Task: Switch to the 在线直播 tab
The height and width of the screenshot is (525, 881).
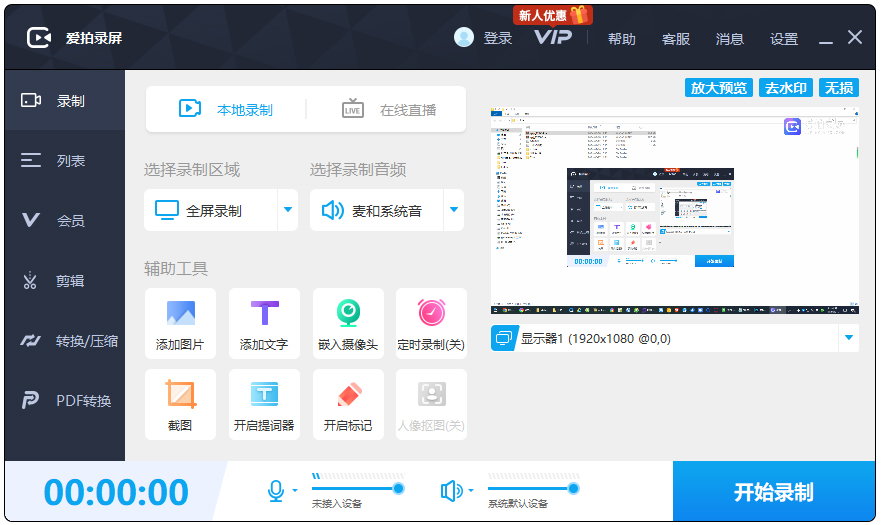Action: 389,110
